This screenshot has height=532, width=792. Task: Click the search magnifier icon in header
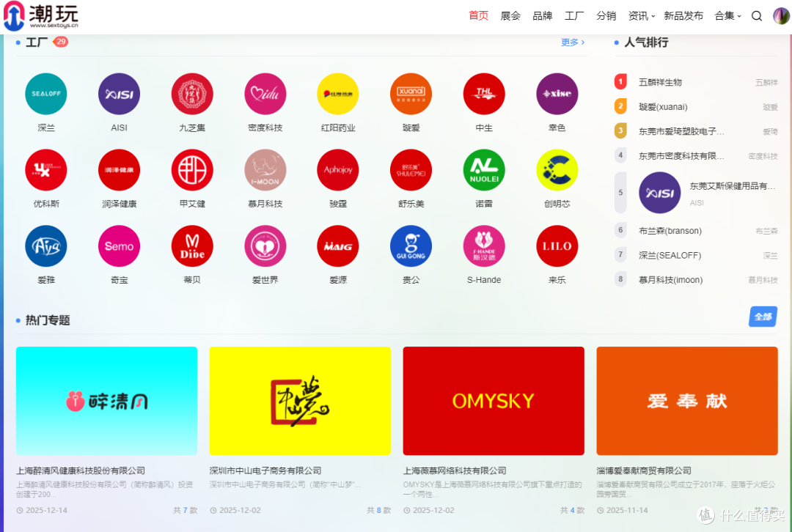pyautogui.click(x=757, y=16)
